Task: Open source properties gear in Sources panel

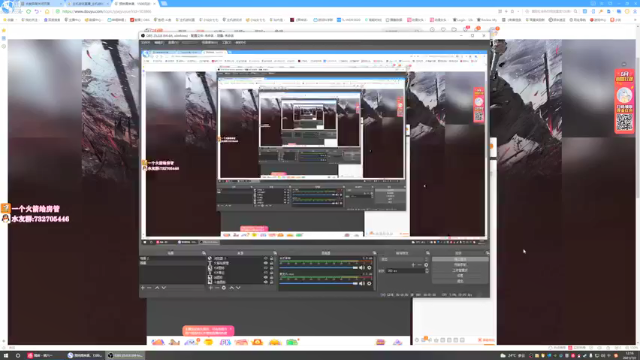Action: pos(224,288)
